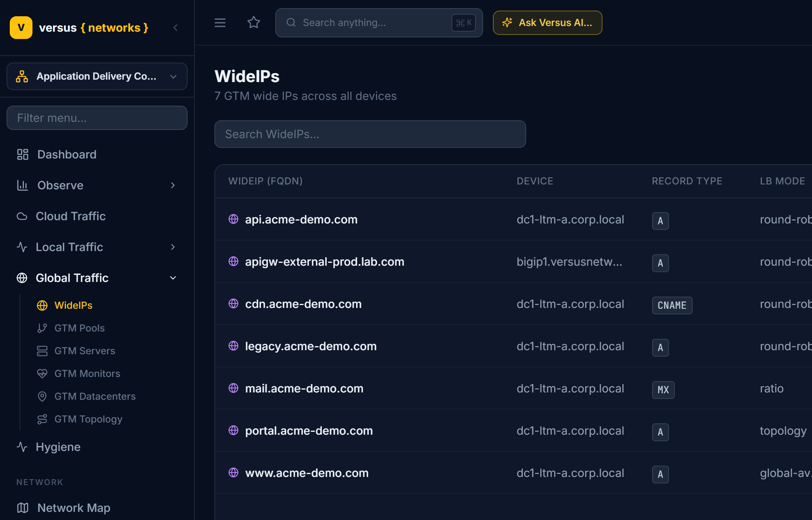Image resolution: width=812 pixels, height=520 pixels.
Task: Open the cdn.acme-demo.com WideIP
Action: click(x=303, y=304)
